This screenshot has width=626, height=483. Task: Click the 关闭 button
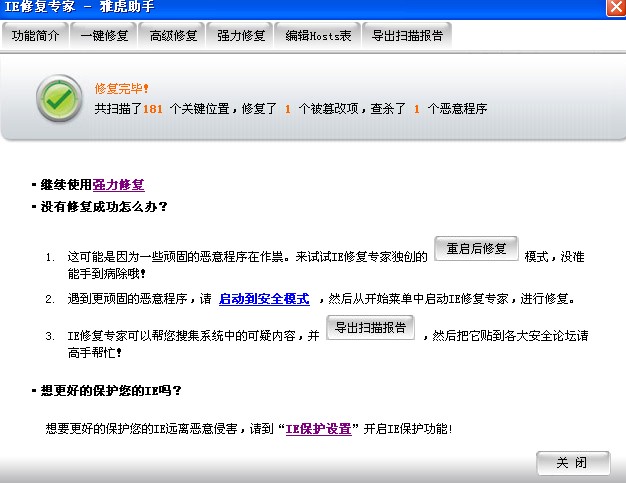573,463
